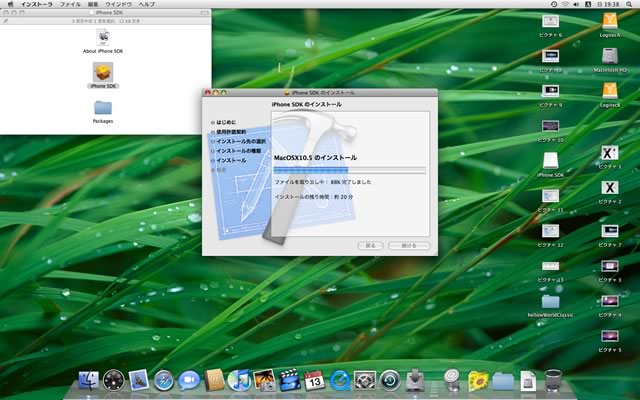The image size is (640, 400).
Task: Select the LogitecA drive on desktop
Action: 610,25
